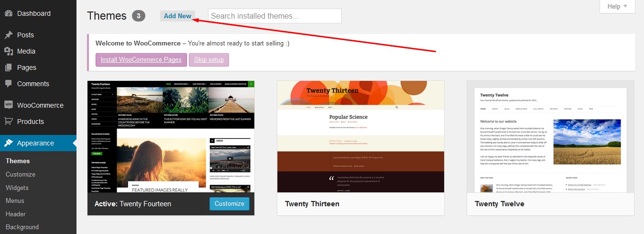The image size is (644, 234).
Task: Focus the Search installed themes field
Action: [x=275, y=16]
